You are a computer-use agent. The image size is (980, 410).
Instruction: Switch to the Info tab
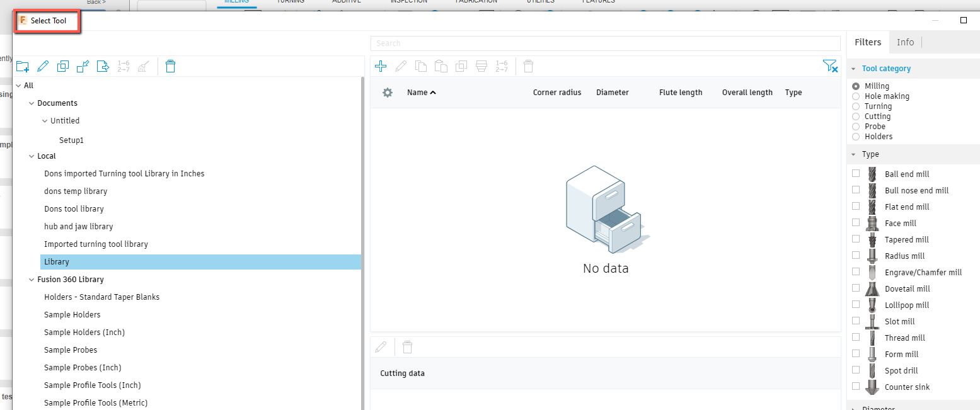click(905, 42)
